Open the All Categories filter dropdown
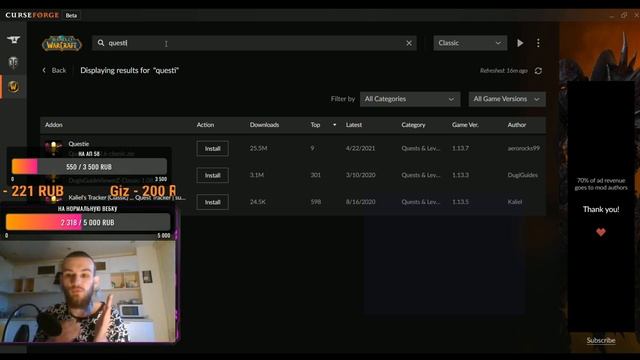Screen dimensions: 640x360 click(410, 99)
